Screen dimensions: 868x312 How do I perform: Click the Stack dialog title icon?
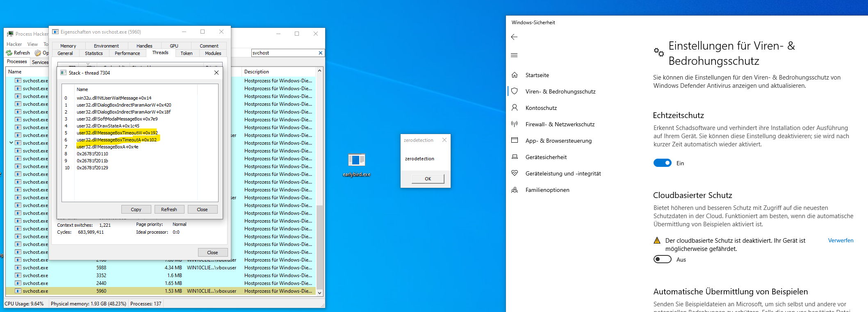(x=64, y=73)
